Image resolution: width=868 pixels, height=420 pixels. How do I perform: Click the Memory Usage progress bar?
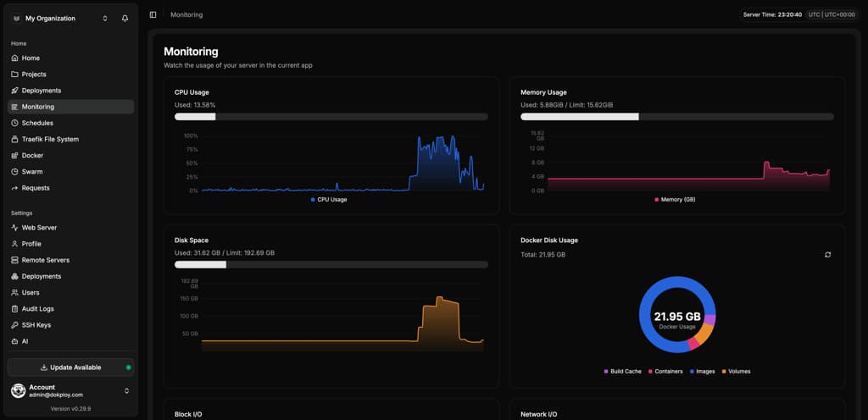[x=677, y=117]
